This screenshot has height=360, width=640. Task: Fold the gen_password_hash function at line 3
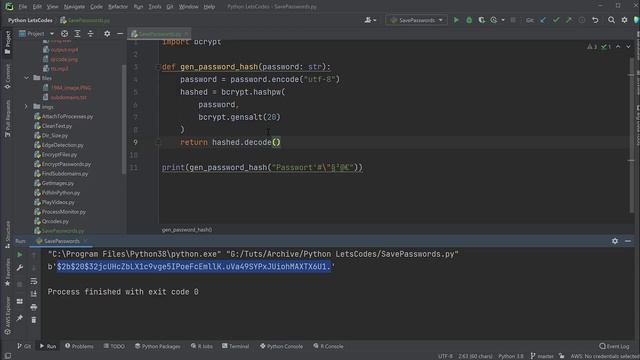158,67
